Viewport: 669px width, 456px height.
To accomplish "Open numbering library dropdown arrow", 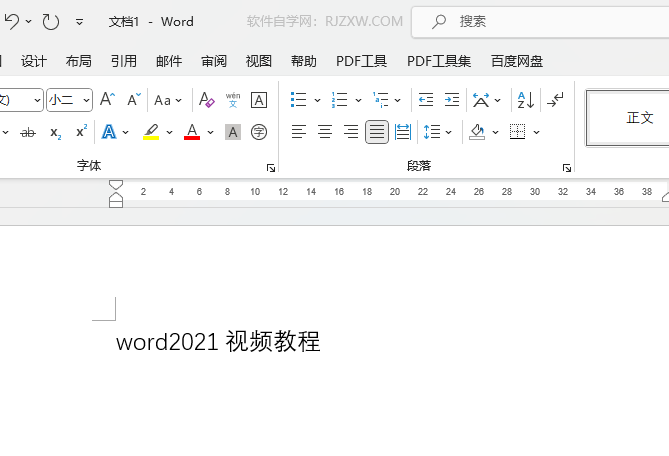I will click(358, 100).
